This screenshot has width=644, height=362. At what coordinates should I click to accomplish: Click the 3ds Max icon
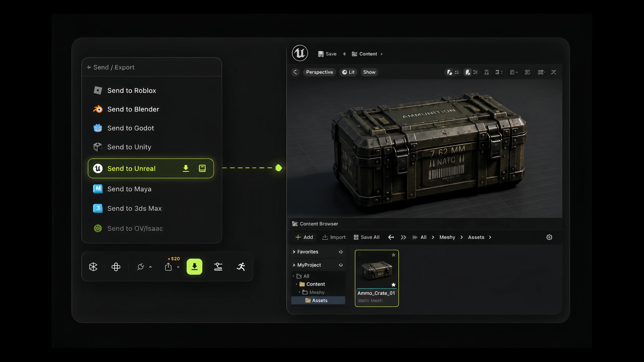[98, 208]
